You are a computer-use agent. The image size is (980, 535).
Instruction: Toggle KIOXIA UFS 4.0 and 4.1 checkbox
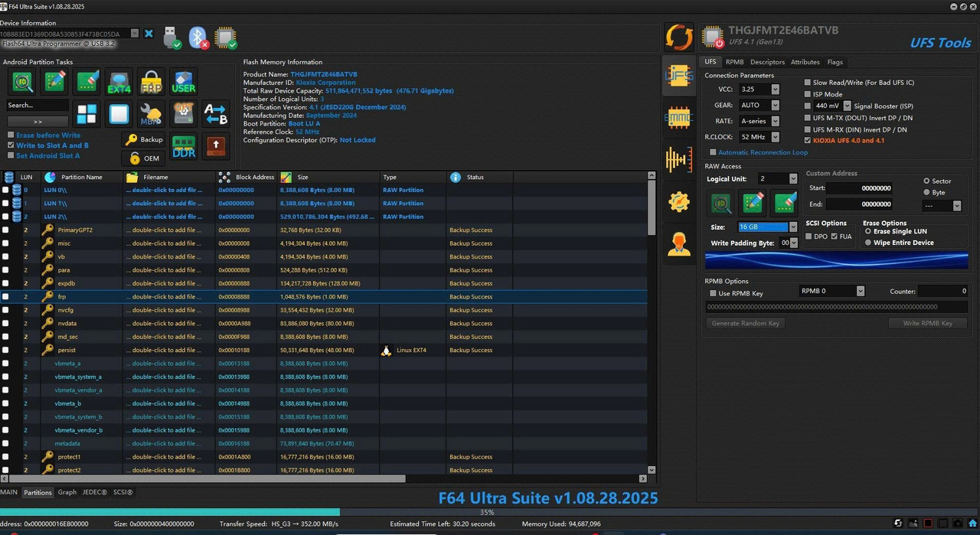[808, 141]
